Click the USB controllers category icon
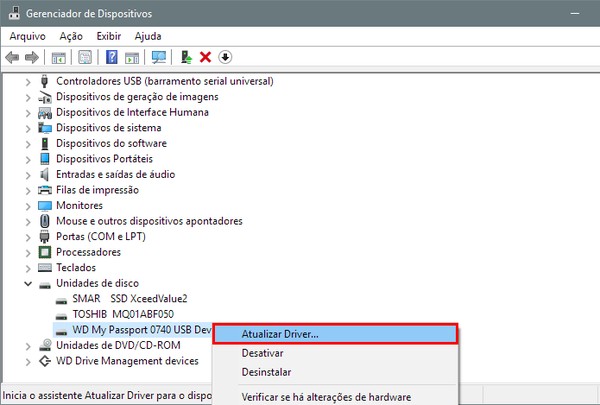600x405 pixels. pyautogui.click(x=45, y=81)
